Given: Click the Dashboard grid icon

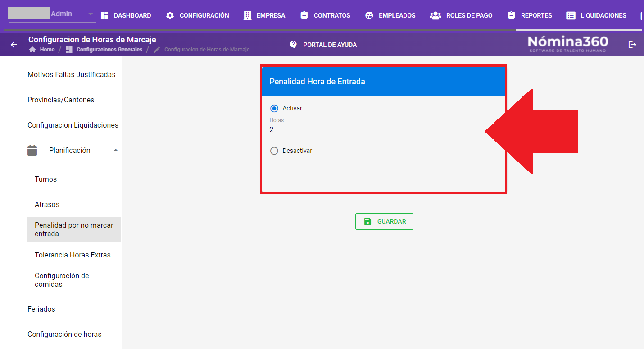Looking at the screenshot, I should 104,15.
